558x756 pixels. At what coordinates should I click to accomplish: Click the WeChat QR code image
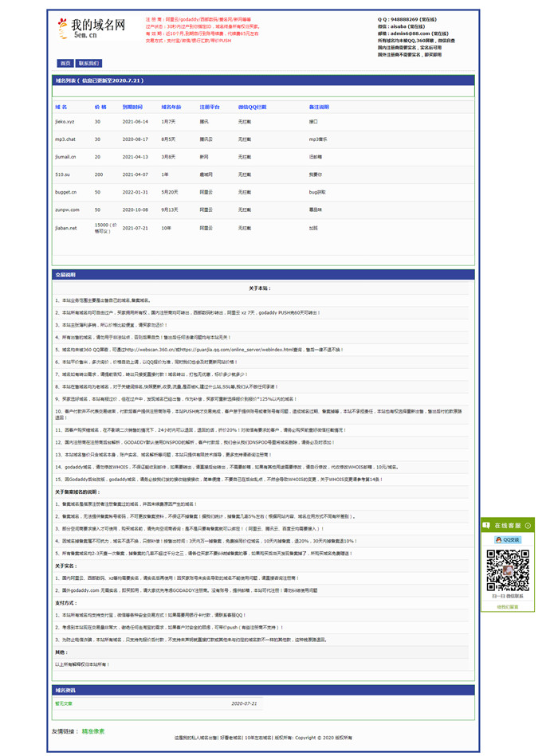coord(507,570)
